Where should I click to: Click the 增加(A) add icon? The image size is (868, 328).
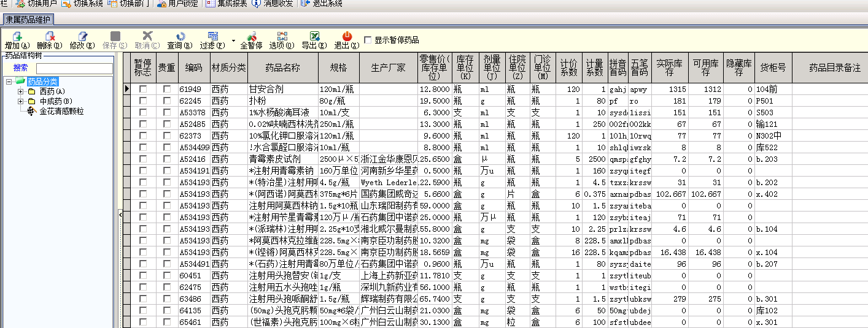pos(17,36)
